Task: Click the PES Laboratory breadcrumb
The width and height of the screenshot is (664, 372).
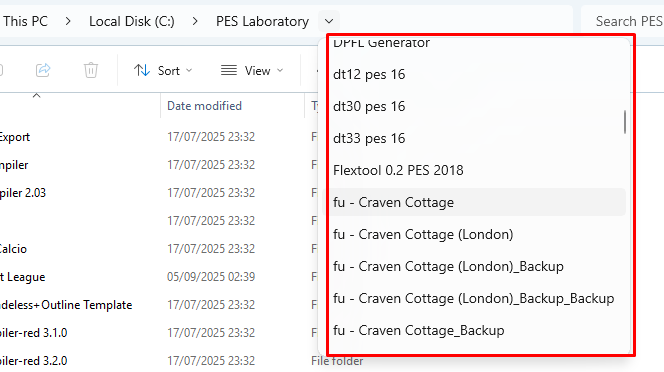Action: 263,21
